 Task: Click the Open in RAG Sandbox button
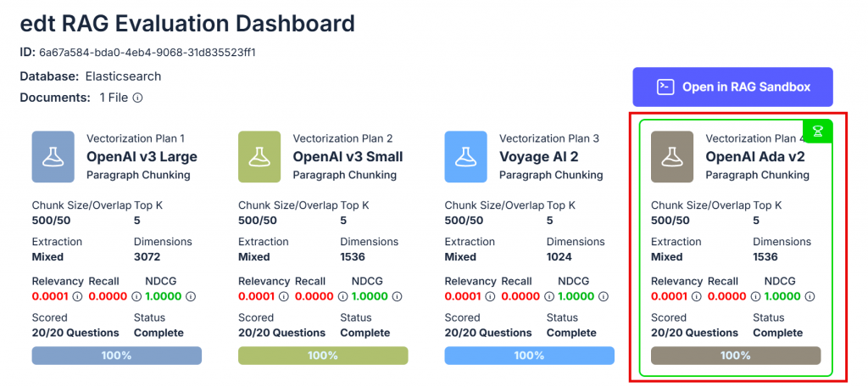coord(732,87)
